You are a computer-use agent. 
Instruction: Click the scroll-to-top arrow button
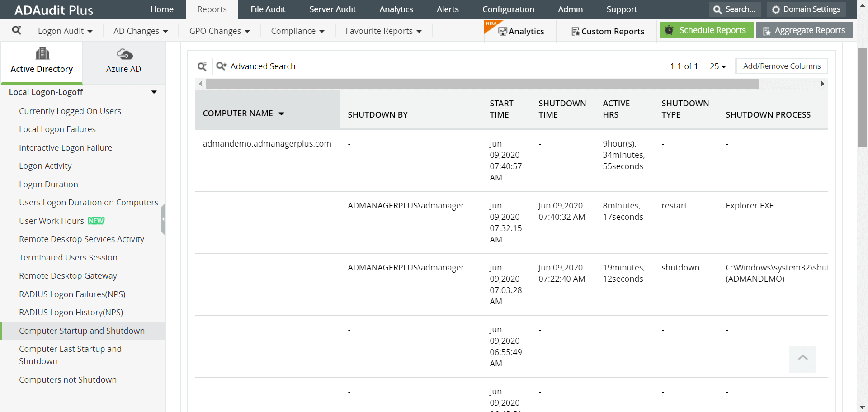coord(802,359)
